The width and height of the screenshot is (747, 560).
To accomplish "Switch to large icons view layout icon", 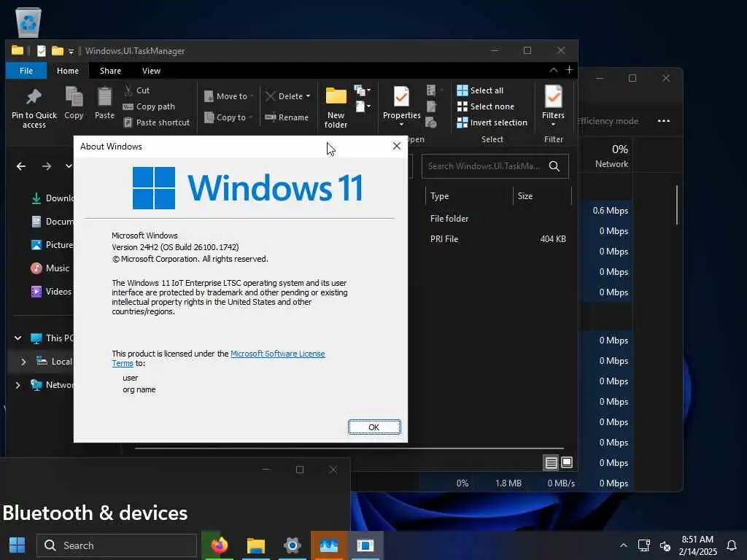I will pos(566,462).
